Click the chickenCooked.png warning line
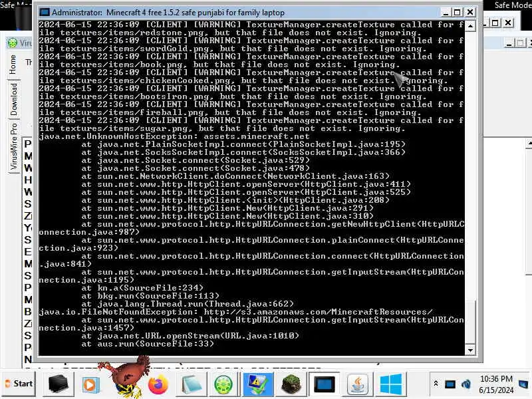This screenshot has height=399, width=532. [x=251, y=76]
